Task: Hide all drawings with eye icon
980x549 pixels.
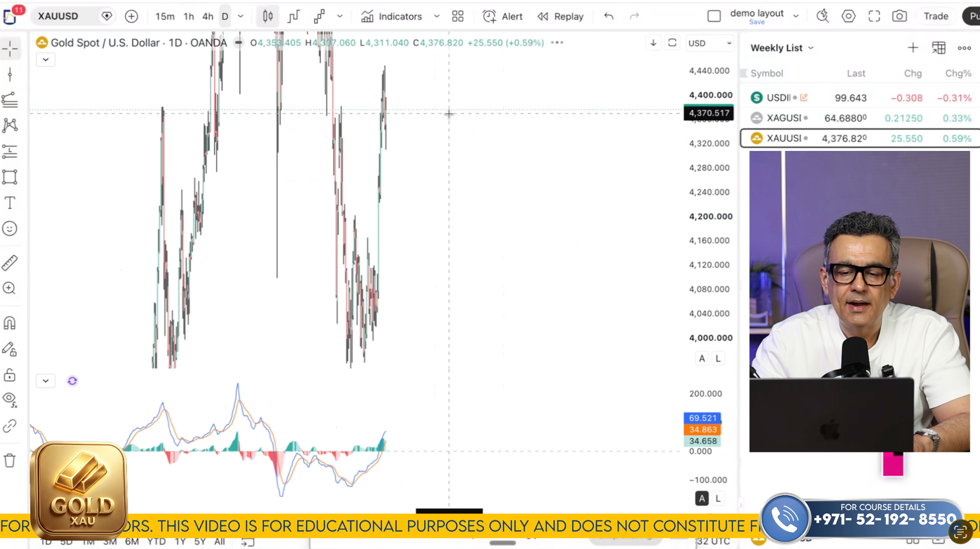Action: point(10,399)
